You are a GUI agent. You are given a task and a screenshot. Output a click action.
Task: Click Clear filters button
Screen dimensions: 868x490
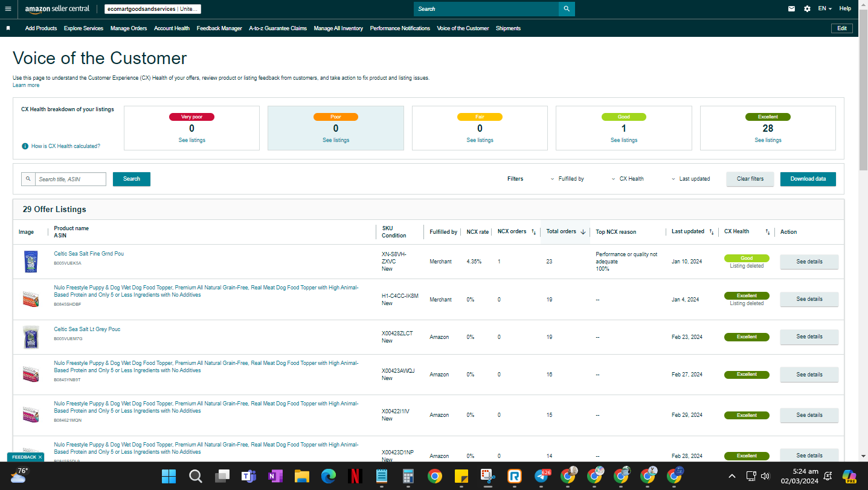(750, 179)
